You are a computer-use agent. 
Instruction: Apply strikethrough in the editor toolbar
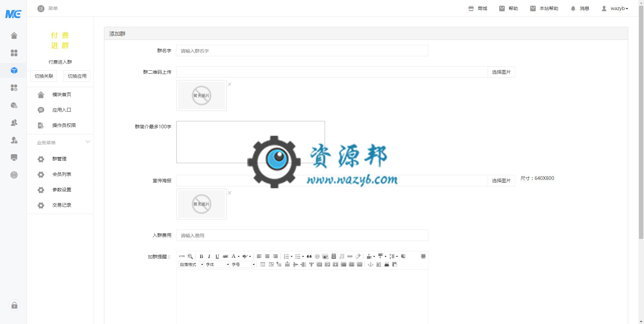tap(225, 256)
